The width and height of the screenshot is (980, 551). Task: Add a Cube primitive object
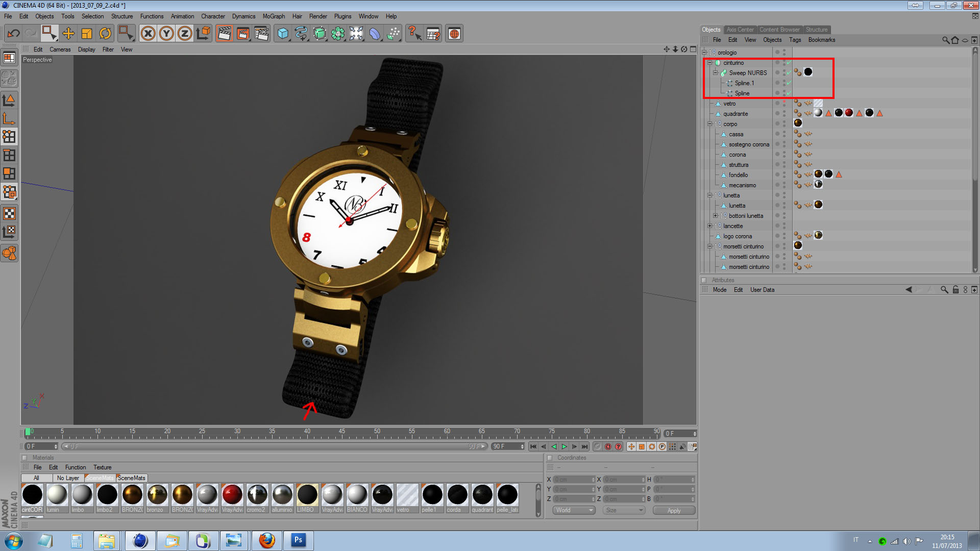click(282, 34)
